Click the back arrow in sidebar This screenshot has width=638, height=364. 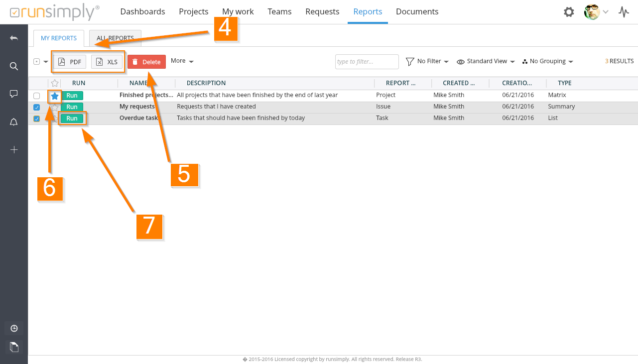pos(14,38)
